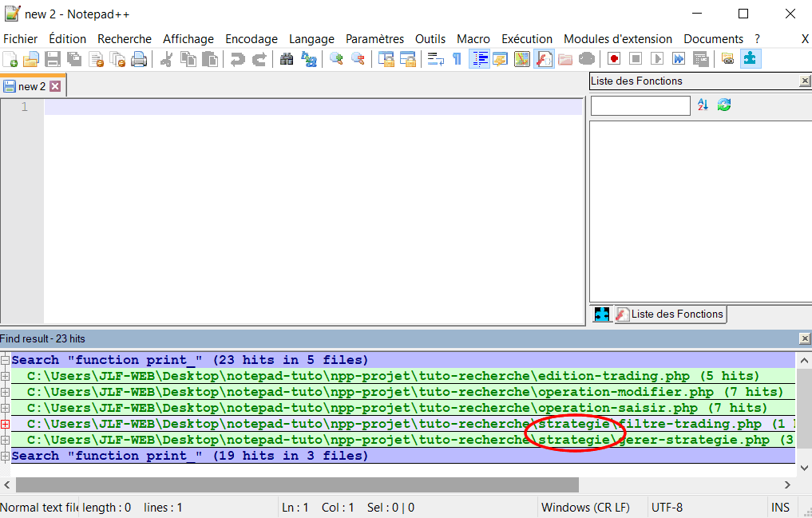Open the Exécution menu
The height and width of the screenshot is (518, 812).
pyautogui.click(x=527, y=39)
